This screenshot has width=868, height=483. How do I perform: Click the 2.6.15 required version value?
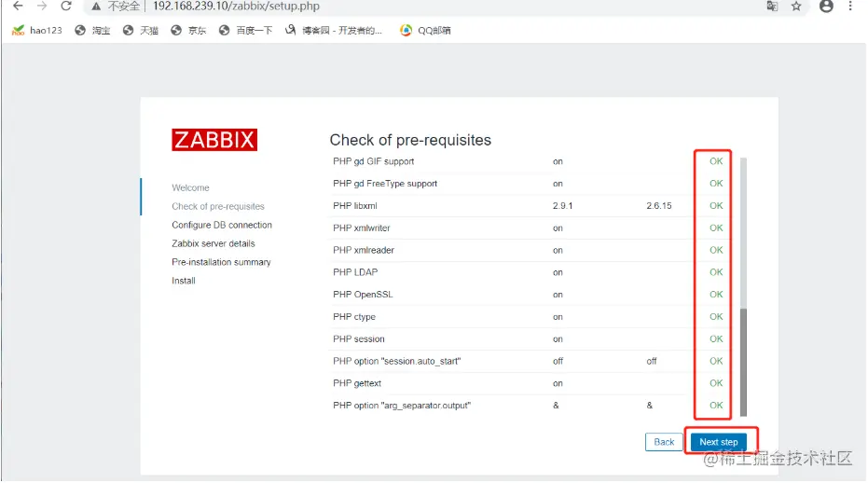point(659,205)
